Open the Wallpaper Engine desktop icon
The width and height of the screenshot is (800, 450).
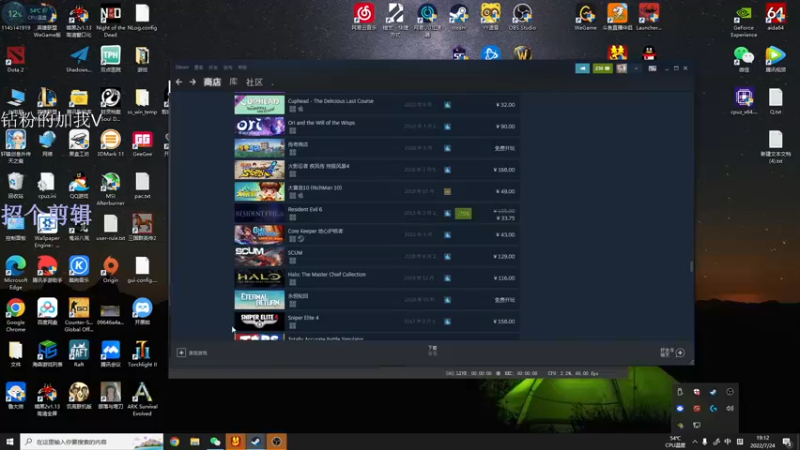coord(47,231)
